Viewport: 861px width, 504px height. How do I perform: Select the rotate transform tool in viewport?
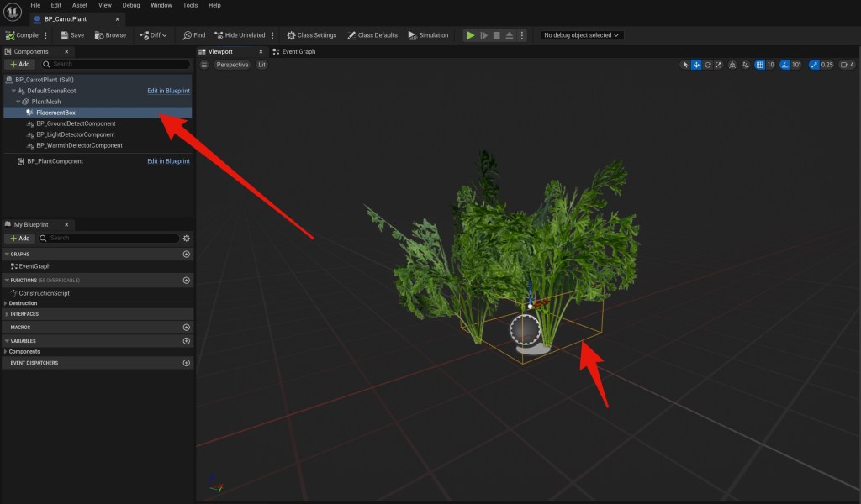pos(708,65)
